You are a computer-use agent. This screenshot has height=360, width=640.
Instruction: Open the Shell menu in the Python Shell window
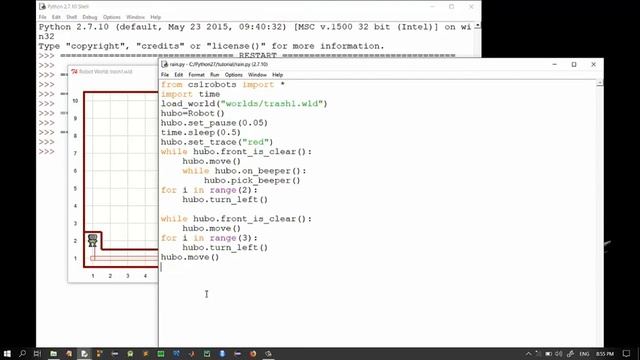(x=71, y=17)
